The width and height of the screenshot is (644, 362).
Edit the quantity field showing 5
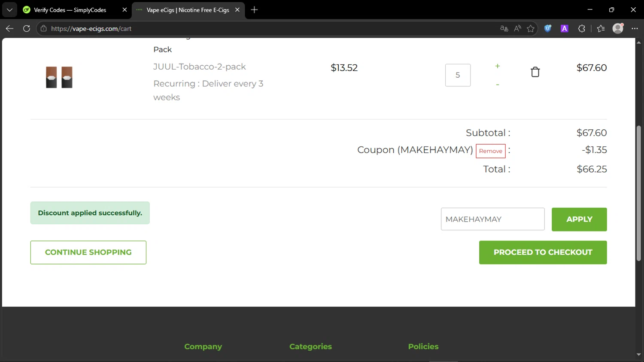click(x=458, y=75)
